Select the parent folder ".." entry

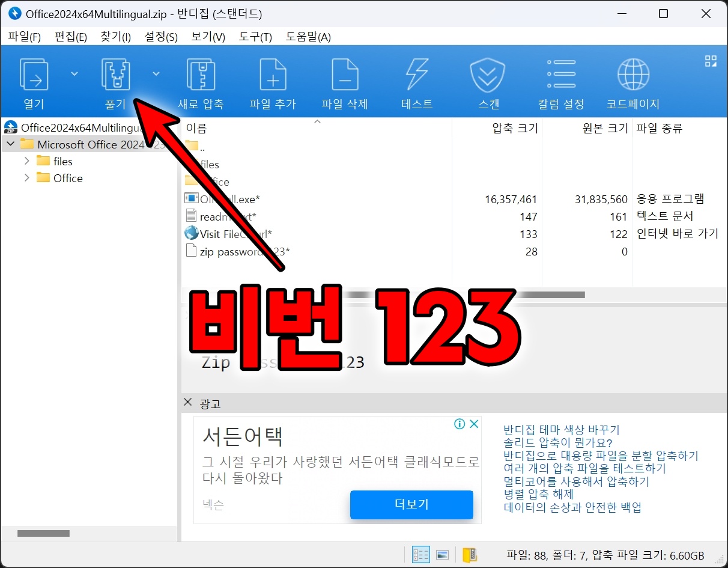(195, 147)
